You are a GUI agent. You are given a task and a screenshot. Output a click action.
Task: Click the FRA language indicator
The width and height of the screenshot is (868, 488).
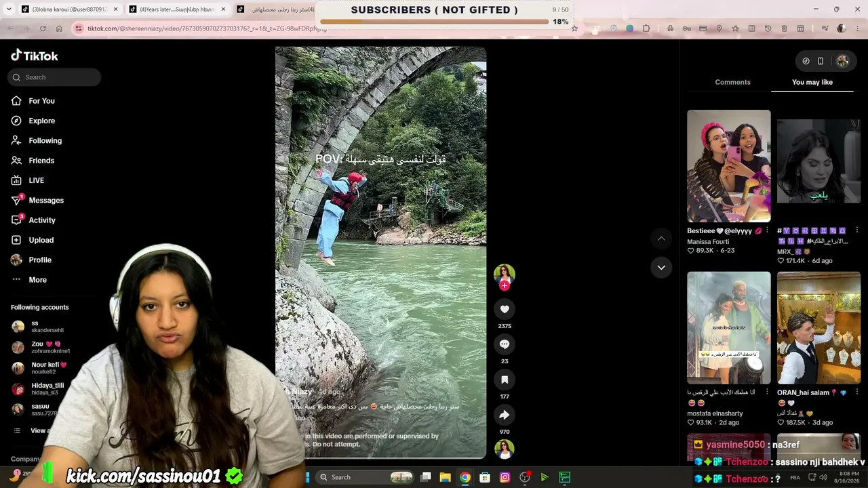(795, 477)
